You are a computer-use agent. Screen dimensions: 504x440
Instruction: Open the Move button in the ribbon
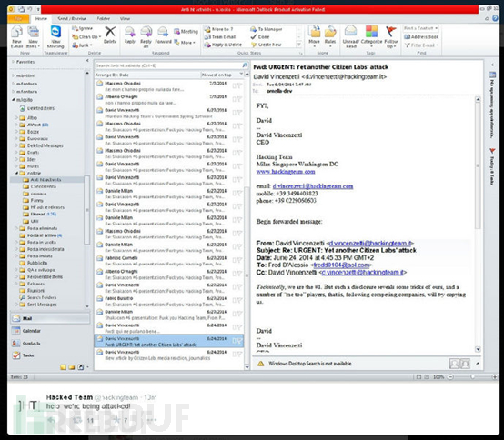pos(314,36)
